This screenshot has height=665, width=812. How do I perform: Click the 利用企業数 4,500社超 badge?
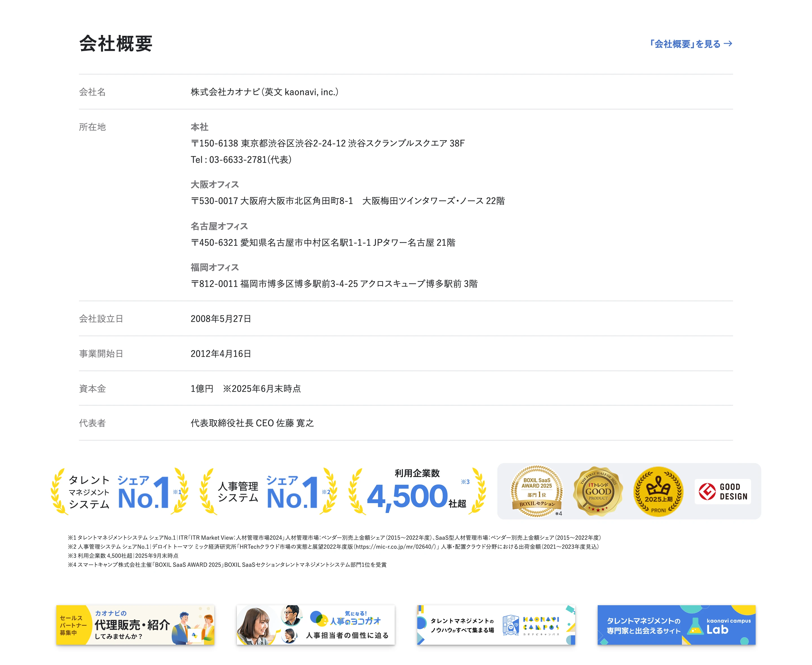coord(418,491)
